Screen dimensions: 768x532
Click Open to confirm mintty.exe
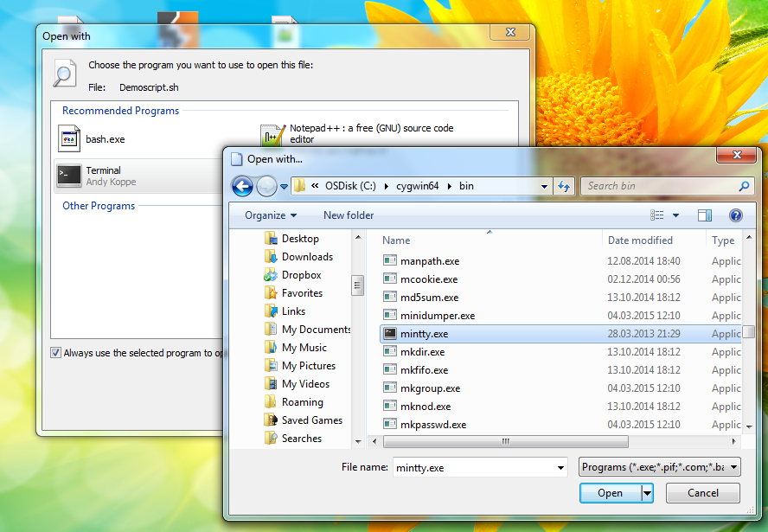click(x=611, y=493)
